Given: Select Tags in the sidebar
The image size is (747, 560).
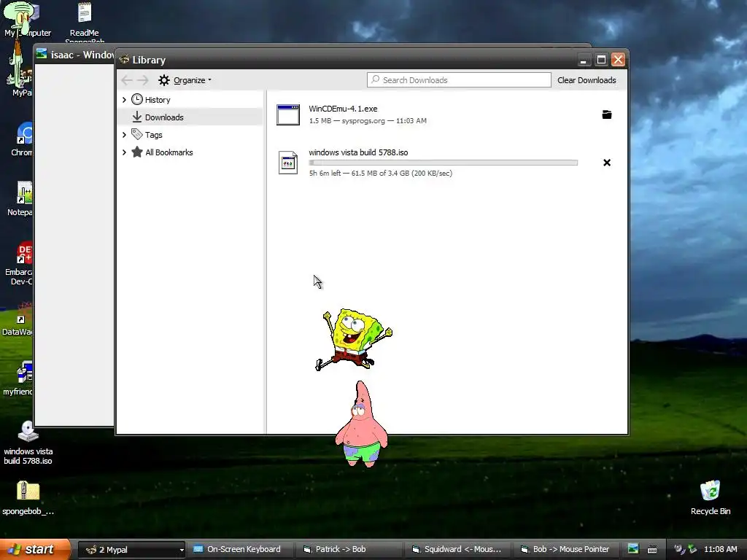Looking at the screenshot, I should point(153,135).
